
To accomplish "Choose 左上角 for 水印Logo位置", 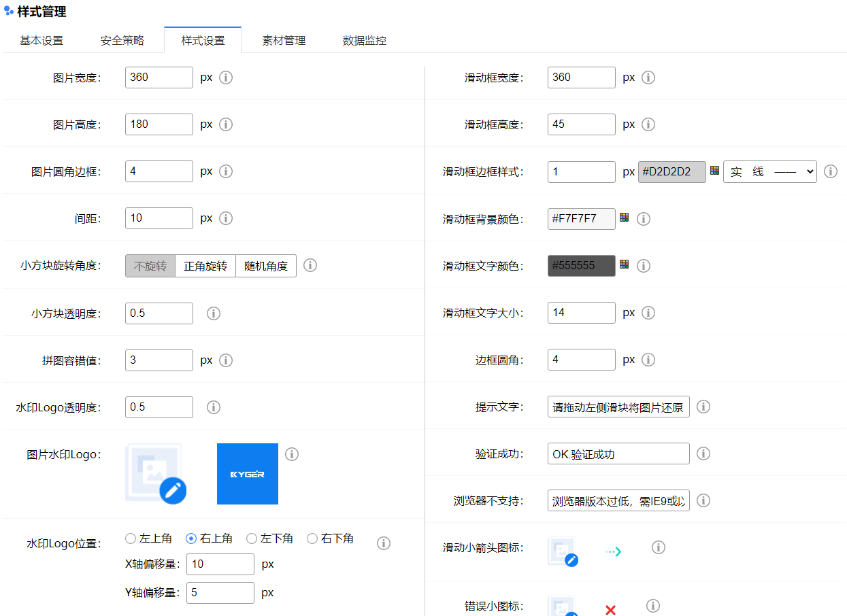I will 129,538.
